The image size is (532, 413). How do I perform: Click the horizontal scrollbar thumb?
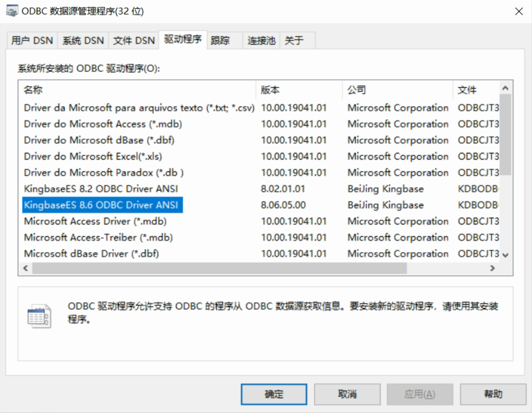tap(220, 268)
